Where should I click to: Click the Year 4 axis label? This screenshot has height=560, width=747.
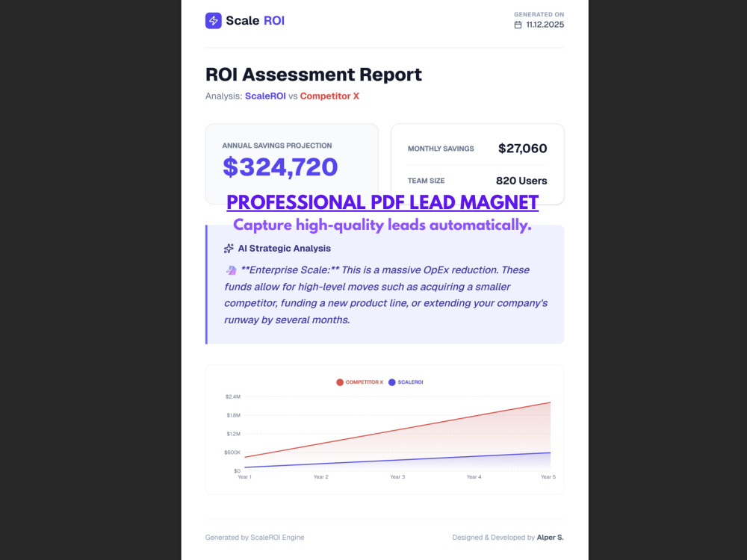(x=474, y=477)
